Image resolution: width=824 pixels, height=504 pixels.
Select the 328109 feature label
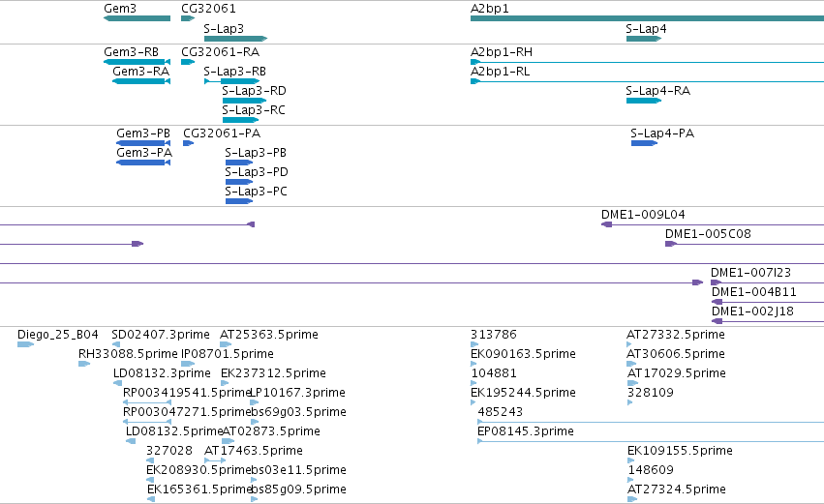coord(650,393)
